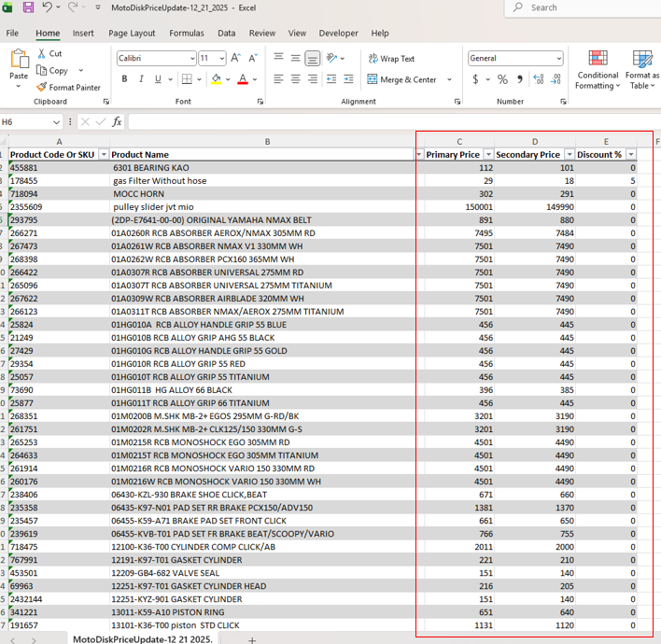Switch to the Page Layout tab
The width and height of the screenshot is (661, 644).
click(132, 33)
